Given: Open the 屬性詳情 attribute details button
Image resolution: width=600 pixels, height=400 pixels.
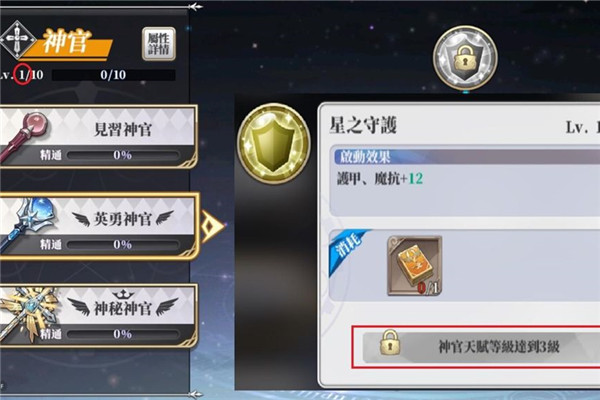Looking at the screenshot, I should click(159, 44).
